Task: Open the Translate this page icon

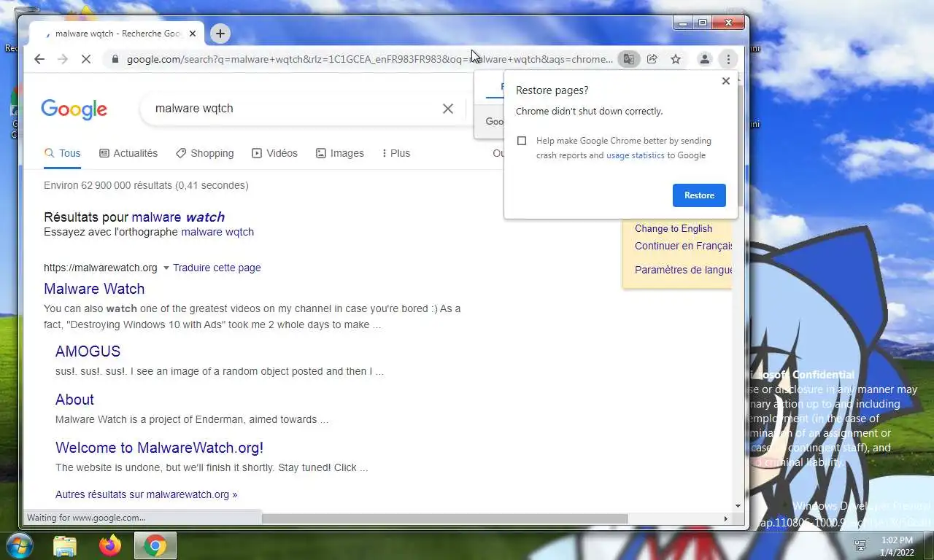Action: click(628, 59)
